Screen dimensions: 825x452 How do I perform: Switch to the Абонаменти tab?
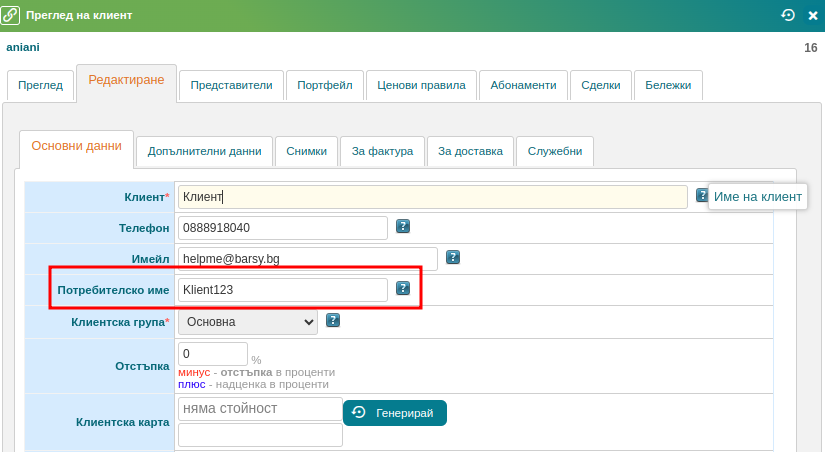click(524, 85)
